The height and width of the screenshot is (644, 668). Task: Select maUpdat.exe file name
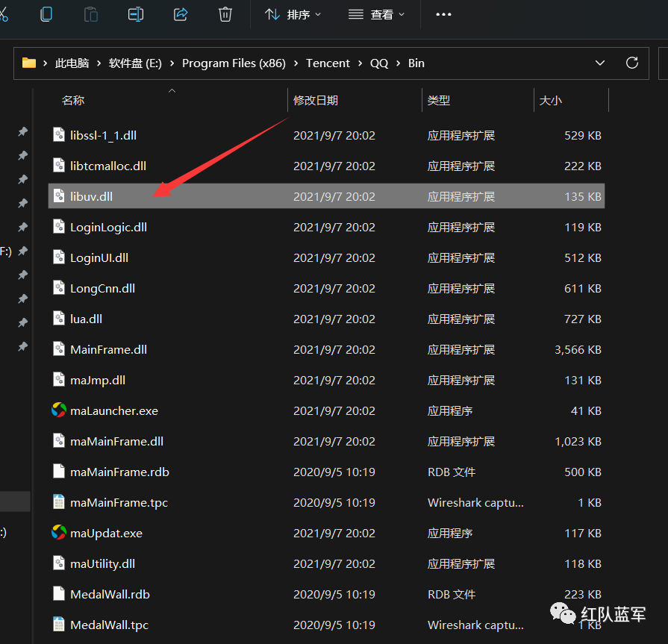pyautogui.click(x=106, y=534)
